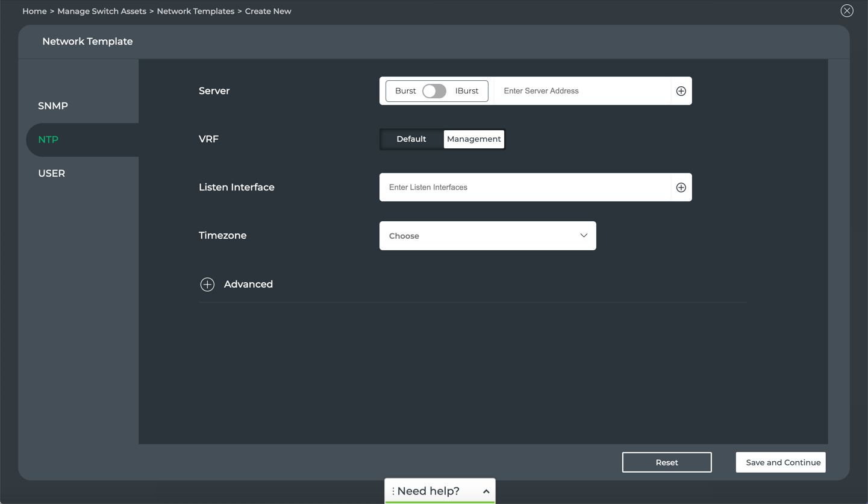Click the Need help drag handle dots
The width and height of the screenshot is (868, 504).
393,491
